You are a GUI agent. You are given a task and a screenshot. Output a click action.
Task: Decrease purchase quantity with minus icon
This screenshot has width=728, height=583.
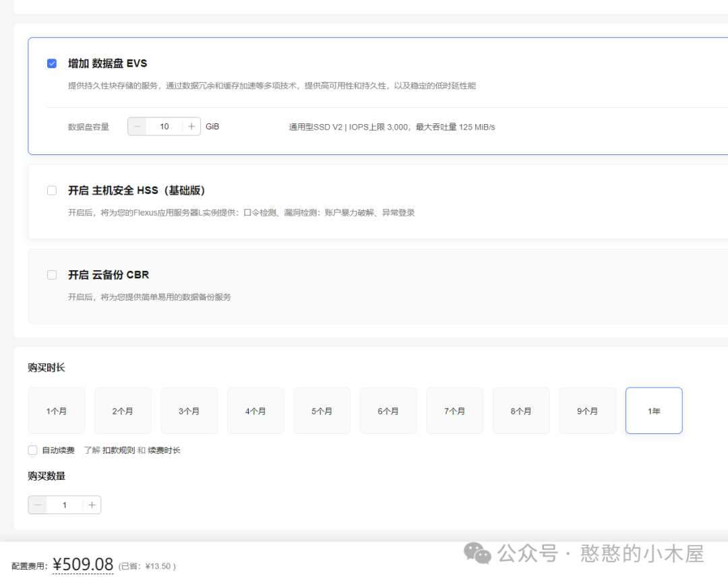(x=38, y=505)
